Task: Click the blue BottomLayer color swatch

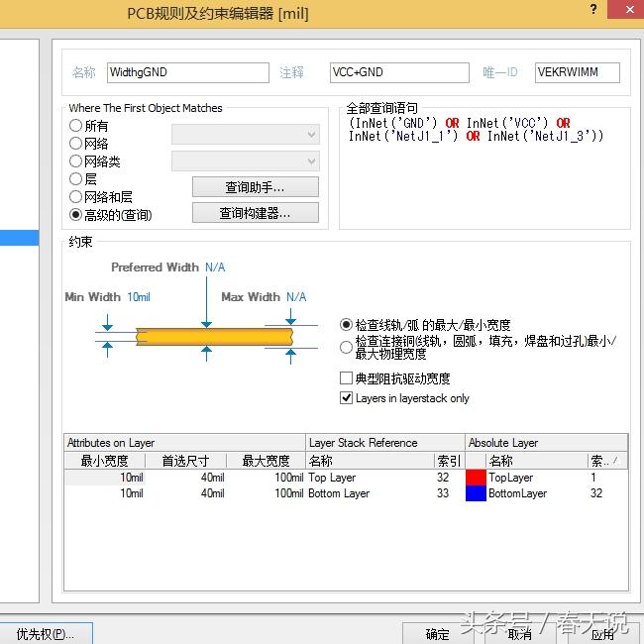Action: (x=476, y=493)
